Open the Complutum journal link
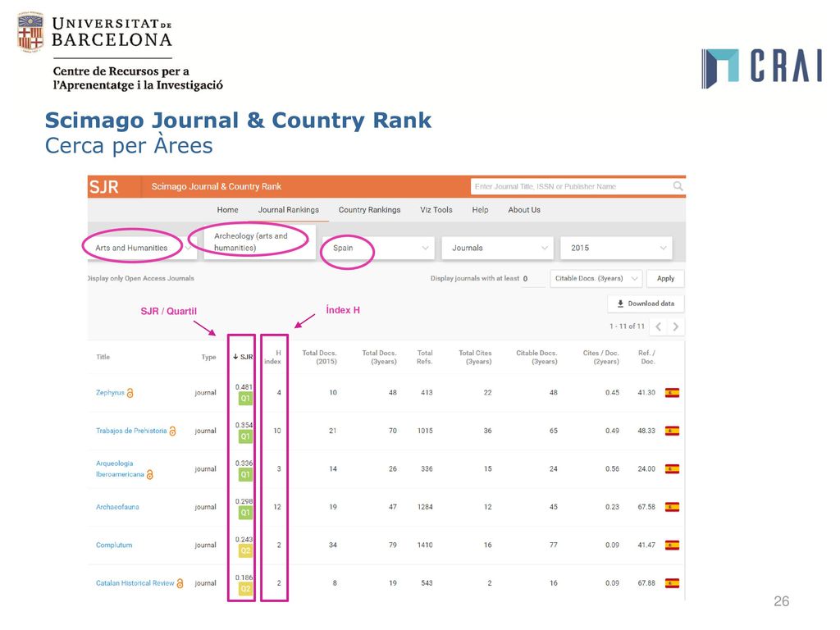The width and height of the screenshot is (840, 630). [x=113, y=545]
